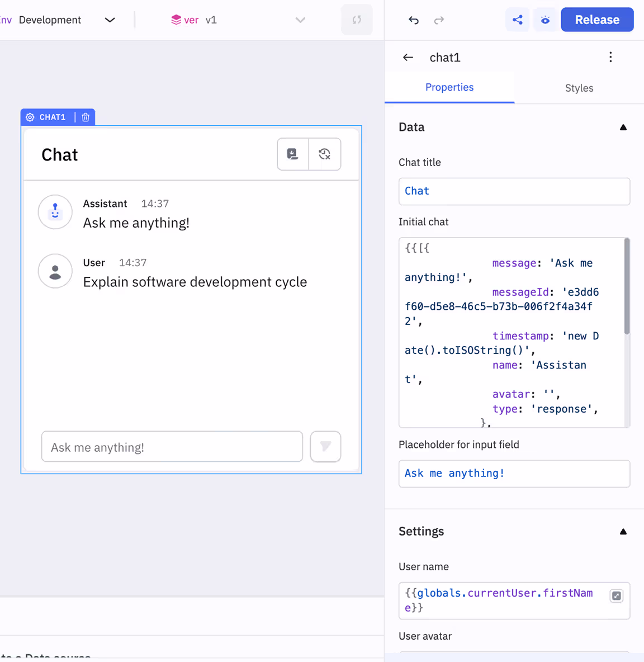
Task: Switch to the Styles tab
Action: click(x=579, y=88)
